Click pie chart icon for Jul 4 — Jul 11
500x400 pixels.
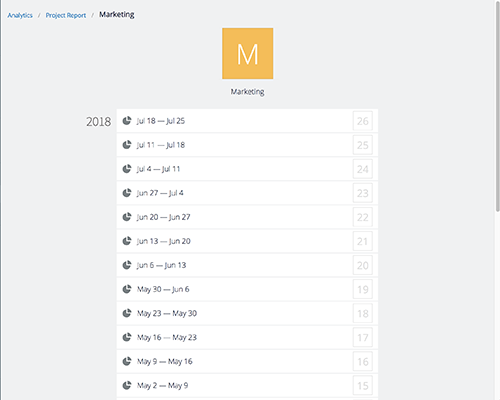pyautogui.click(x=127, y=169)
